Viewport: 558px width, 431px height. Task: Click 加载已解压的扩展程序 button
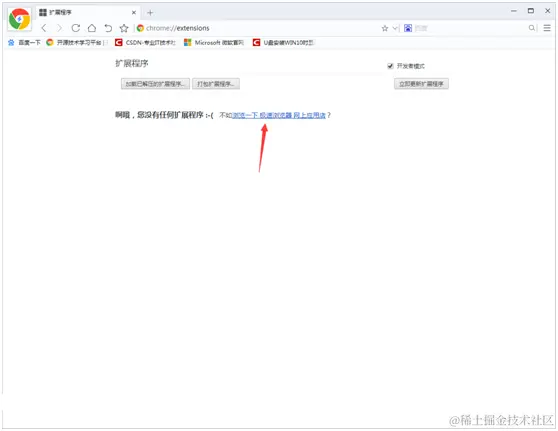[155, 84]
